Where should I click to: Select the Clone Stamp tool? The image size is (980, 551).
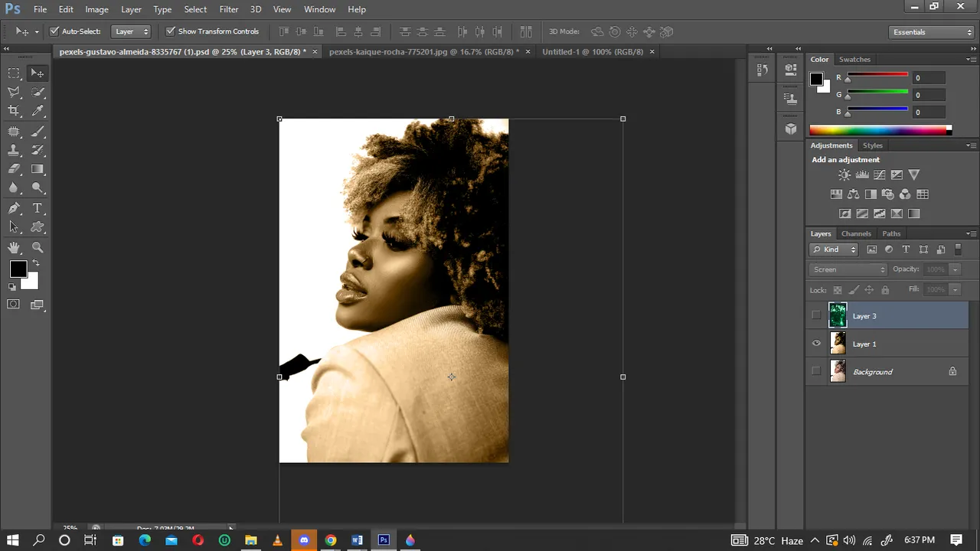(14, 150)
